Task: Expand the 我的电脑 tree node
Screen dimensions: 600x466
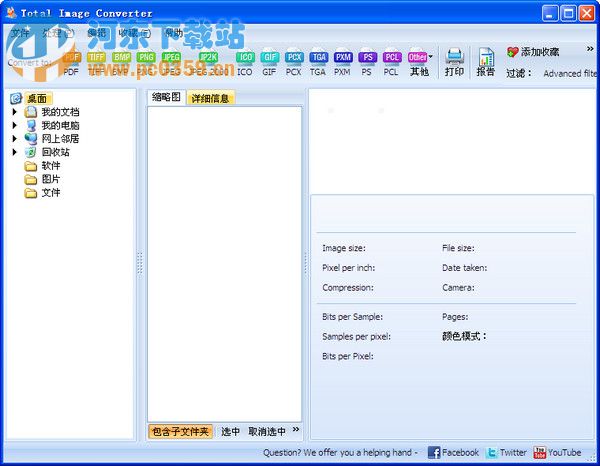Action: 15,125
